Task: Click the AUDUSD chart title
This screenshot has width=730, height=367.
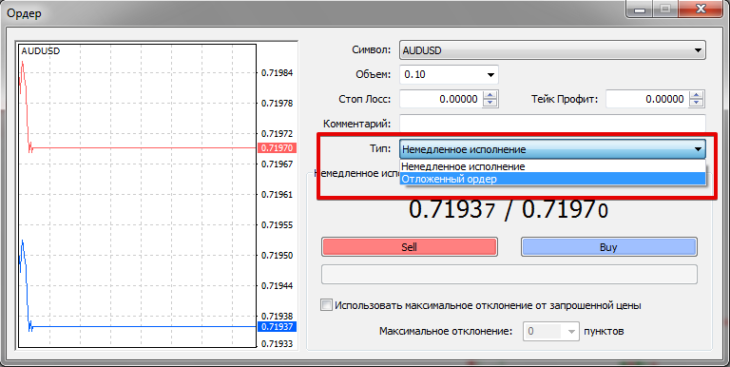Action: pyautogui.click(x=41, y=51)
